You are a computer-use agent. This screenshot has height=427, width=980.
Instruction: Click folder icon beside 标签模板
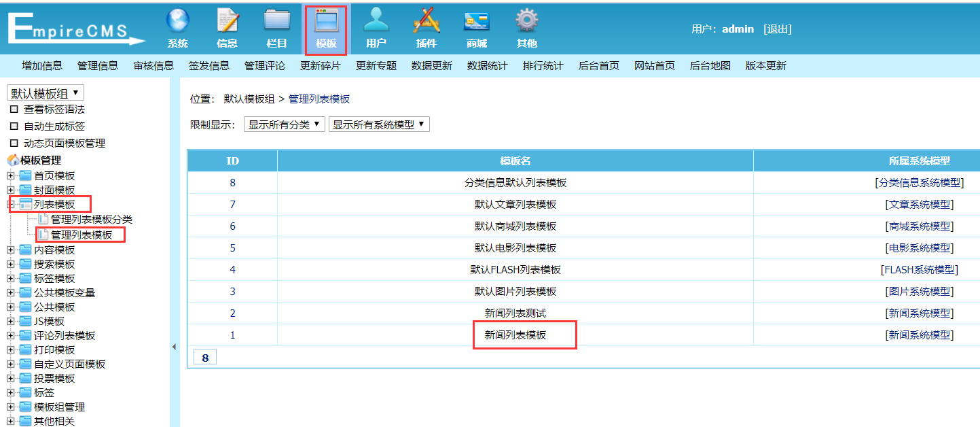[x=26, y=278]
